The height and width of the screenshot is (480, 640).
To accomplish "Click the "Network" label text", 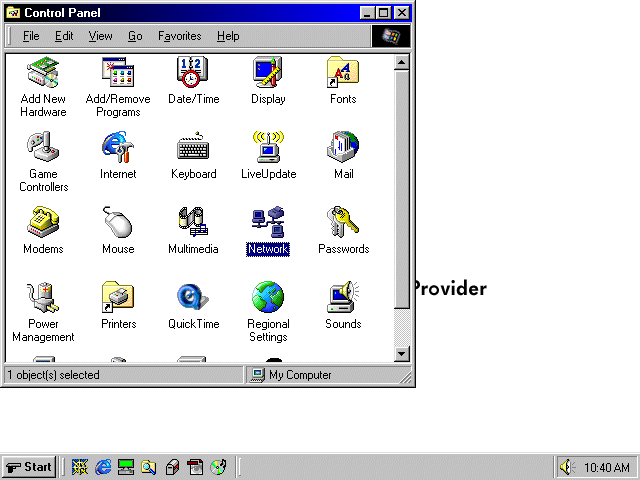I will [x=268, y=249].
